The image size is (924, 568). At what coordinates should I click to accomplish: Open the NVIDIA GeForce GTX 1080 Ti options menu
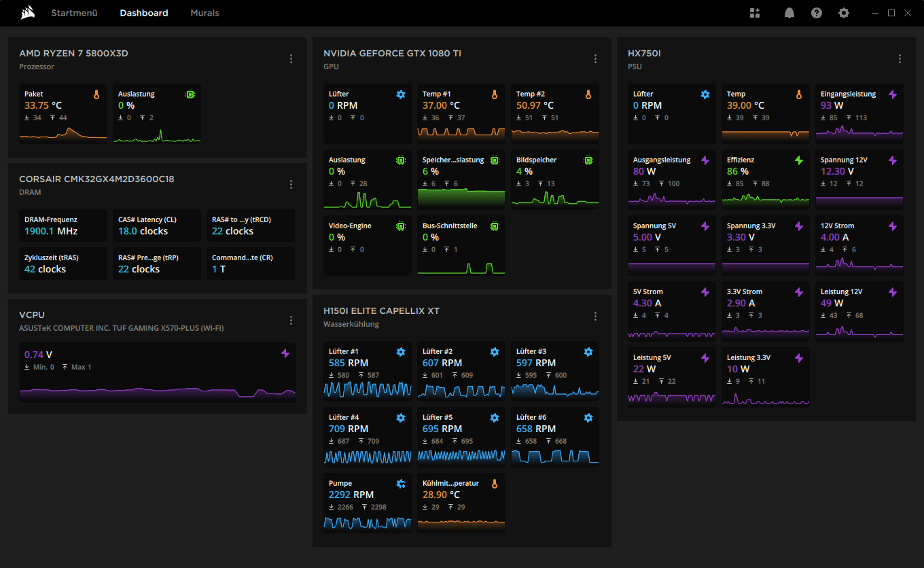[595, 59]
